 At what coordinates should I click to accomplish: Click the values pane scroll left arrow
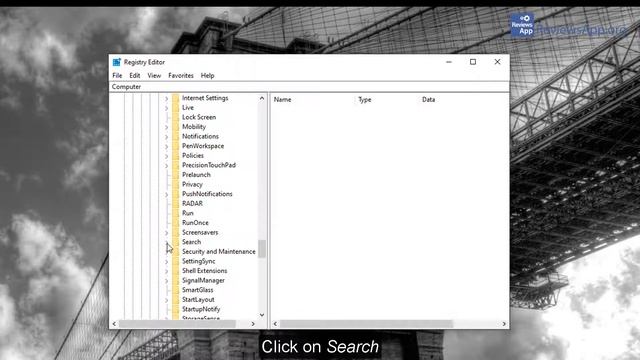coord(275,324)
